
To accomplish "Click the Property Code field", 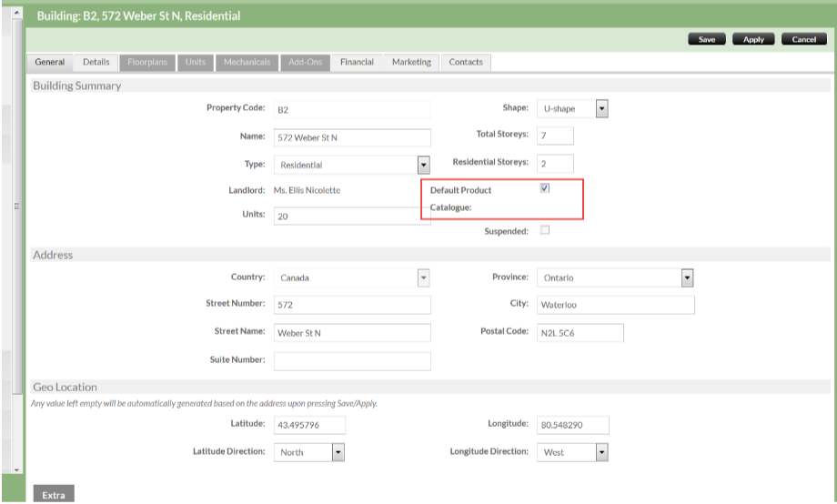I will click(351, 109).
